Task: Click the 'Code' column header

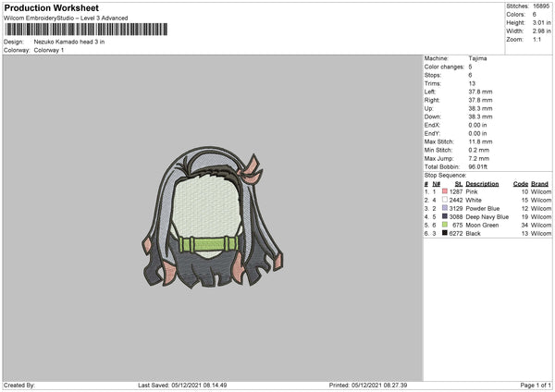Action: point(521,184)
